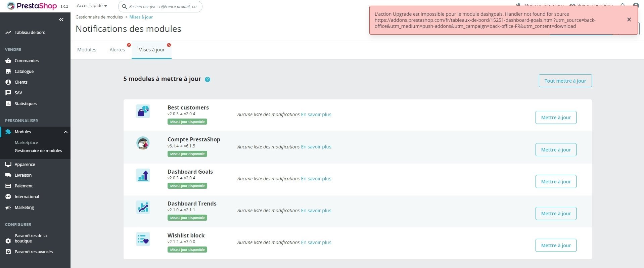Switch to the Alertes tab
The image size is (644, 268).
(x=117, y=50)
